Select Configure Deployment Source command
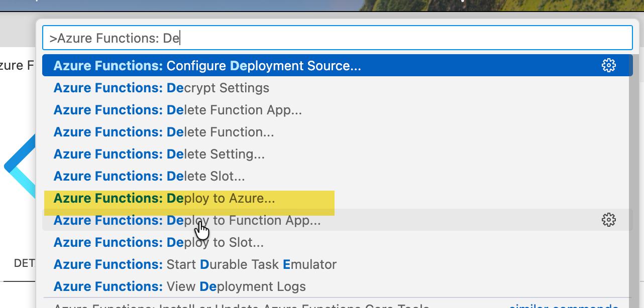 [207, 66]
